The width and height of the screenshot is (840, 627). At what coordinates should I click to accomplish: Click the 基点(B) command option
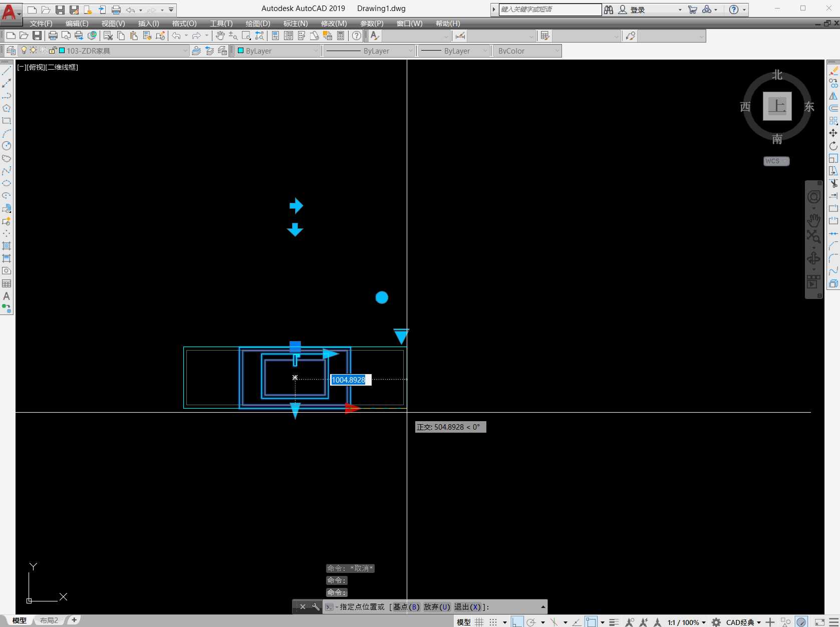(406, 606)
